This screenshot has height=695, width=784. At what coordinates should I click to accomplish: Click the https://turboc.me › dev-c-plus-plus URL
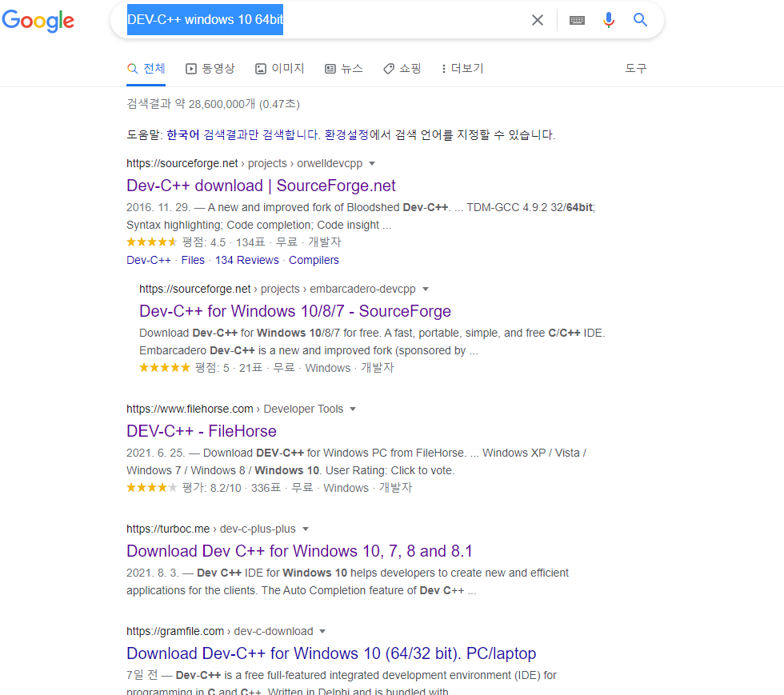(211, 529)
